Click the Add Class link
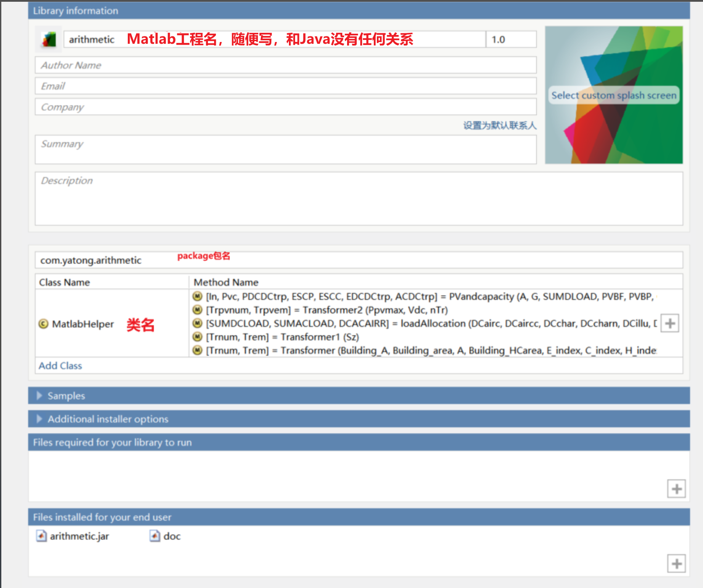The width and height of the screenshot is (703, 588). click(60, 366)
